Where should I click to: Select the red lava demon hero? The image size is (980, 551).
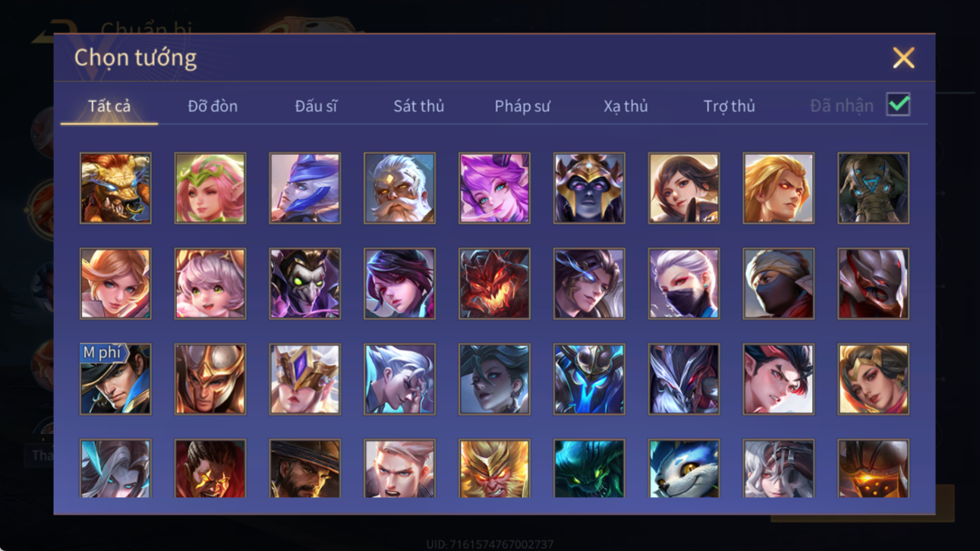pyautogui.click(x=494, y=284)
